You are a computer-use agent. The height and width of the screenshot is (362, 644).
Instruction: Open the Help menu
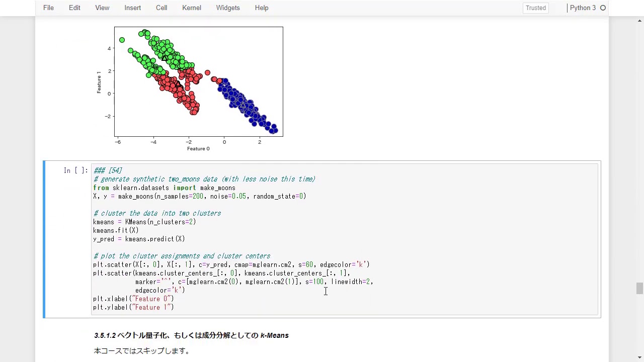tap(262, 8)
